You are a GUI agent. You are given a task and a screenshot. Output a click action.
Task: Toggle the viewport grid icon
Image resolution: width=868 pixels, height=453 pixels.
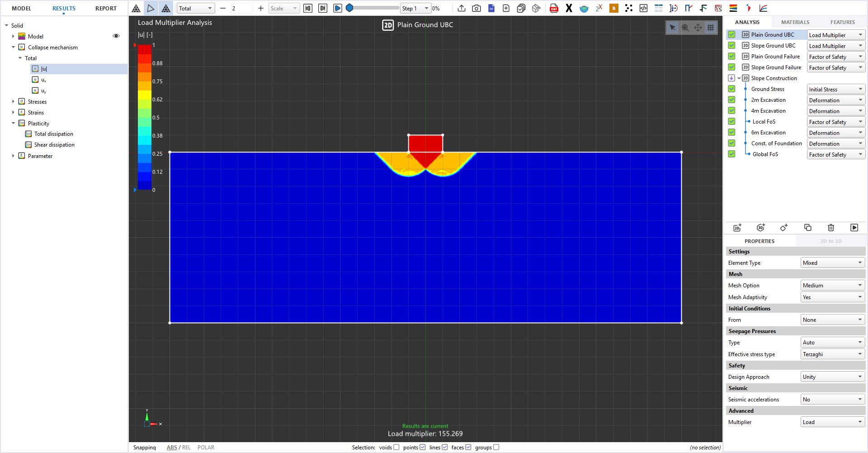click(x=711, y=28)
